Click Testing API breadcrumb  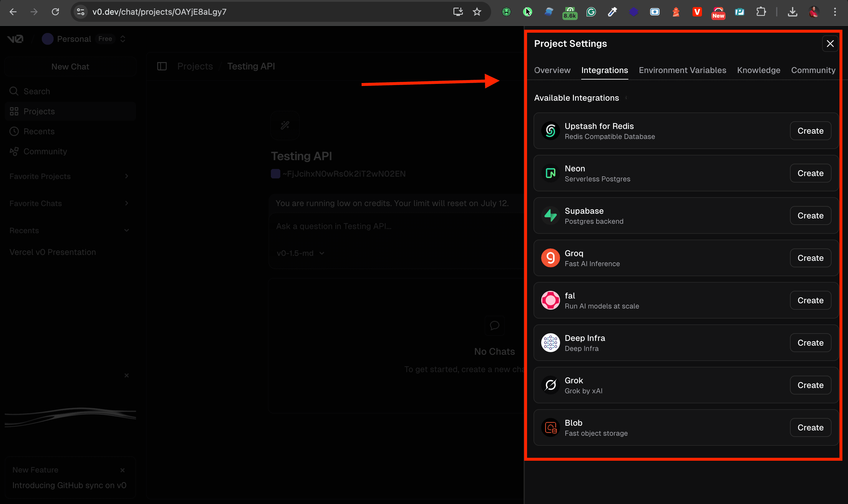coord(251,66)
